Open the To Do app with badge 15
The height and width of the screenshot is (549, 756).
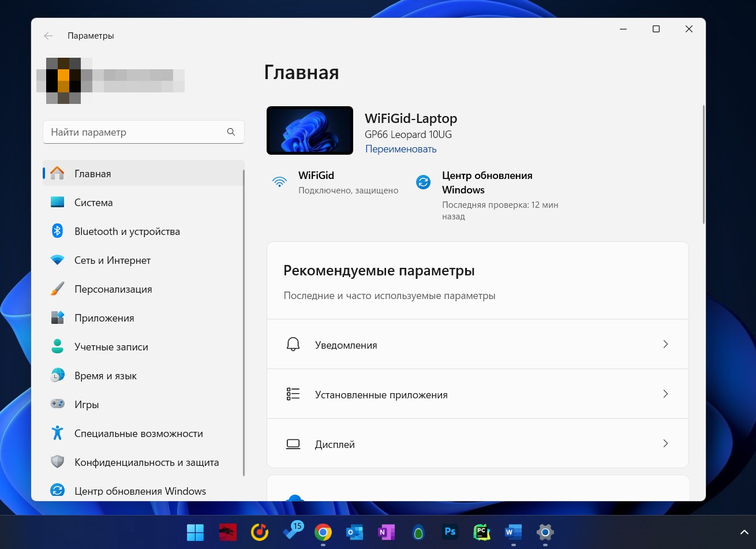point(292,531)
